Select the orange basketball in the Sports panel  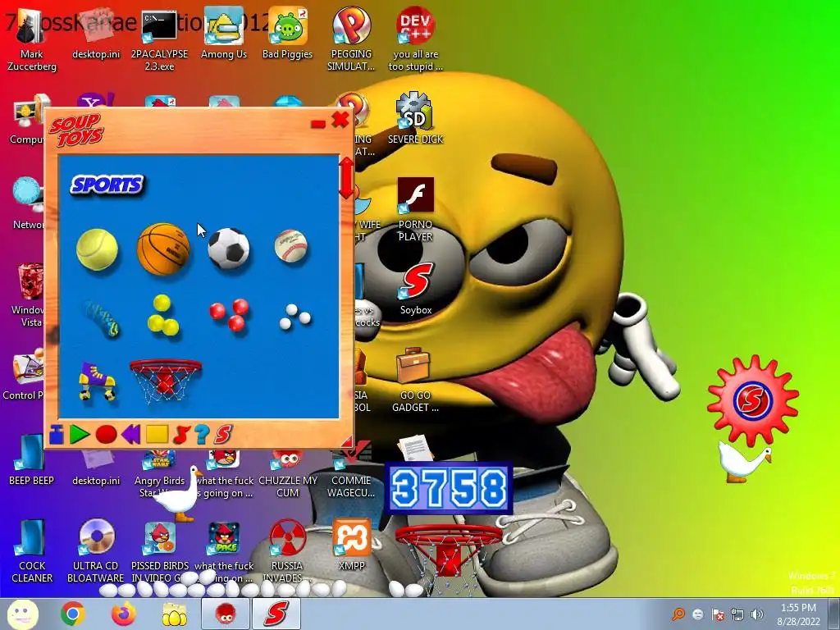point(163,249)
